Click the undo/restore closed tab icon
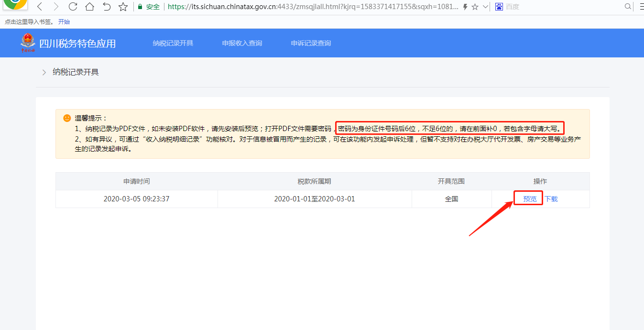 pos(107,7)
